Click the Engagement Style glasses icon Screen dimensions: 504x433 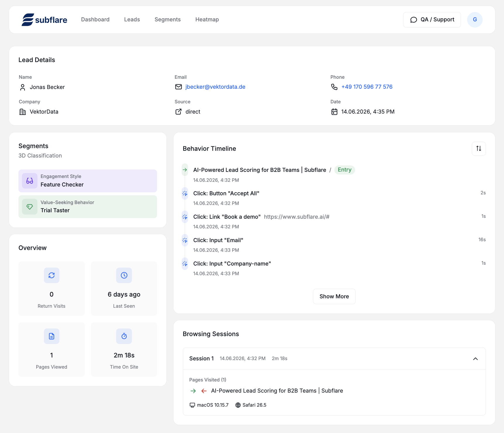[30, 181]
